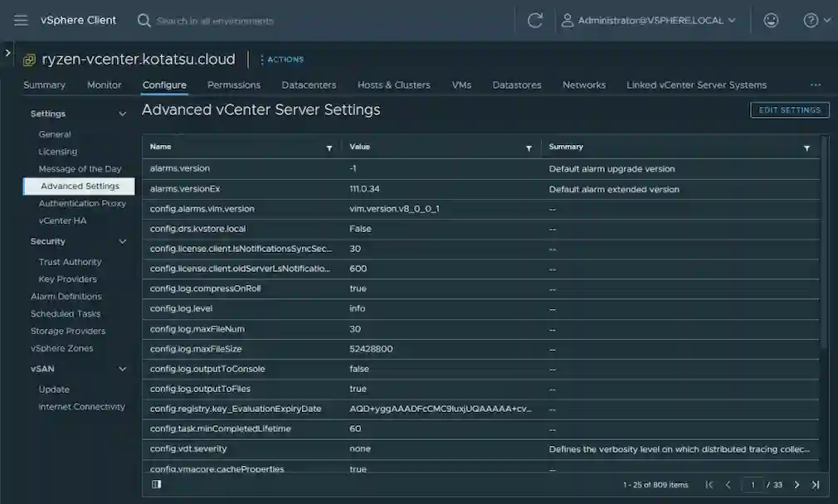Select config.drs.kvstore.local setting name
This screenshot has height=504, width=838.
(197, 229)
